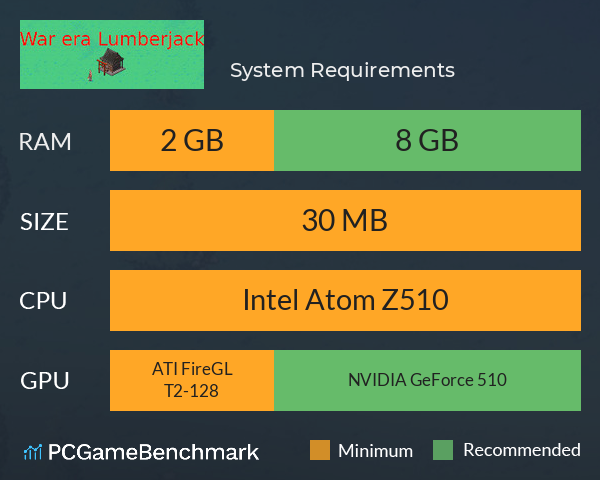
Task: Click the Minimum legend label
Action: coord(375,451)
